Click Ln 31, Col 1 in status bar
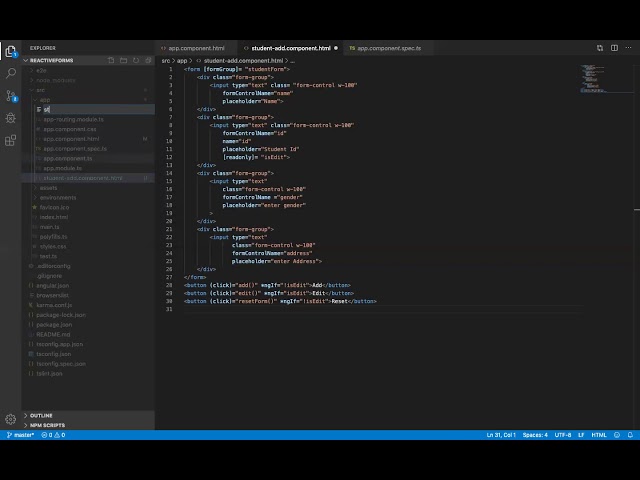Screen dimensions: 640x480 click(x=501, y=435)
